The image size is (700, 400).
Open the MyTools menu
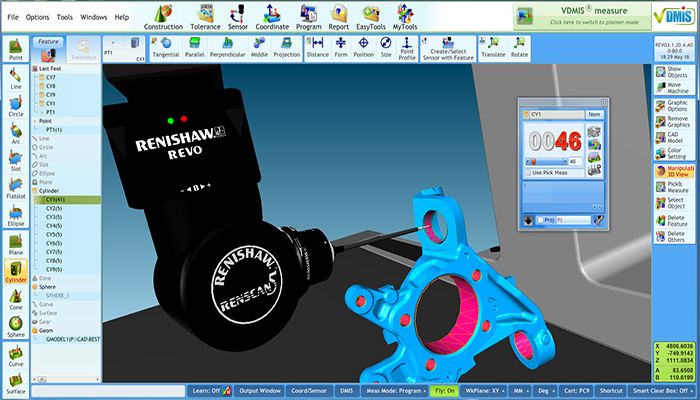[x=405, y=17]
